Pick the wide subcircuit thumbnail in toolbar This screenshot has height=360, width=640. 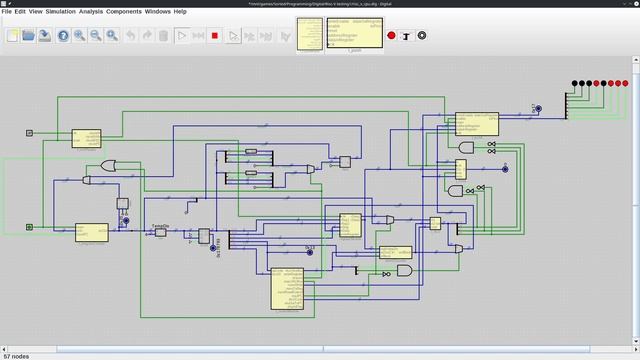pos(355,33)
